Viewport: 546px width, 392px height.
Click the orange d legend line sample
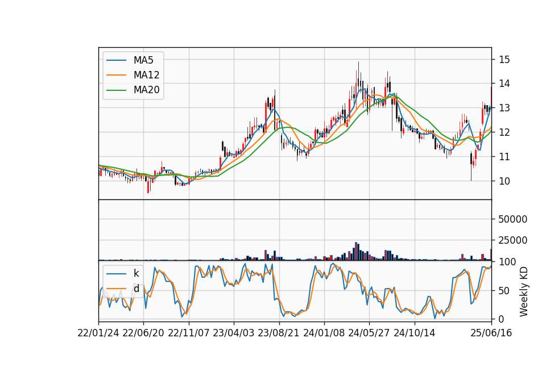click(x=117, y=289)
